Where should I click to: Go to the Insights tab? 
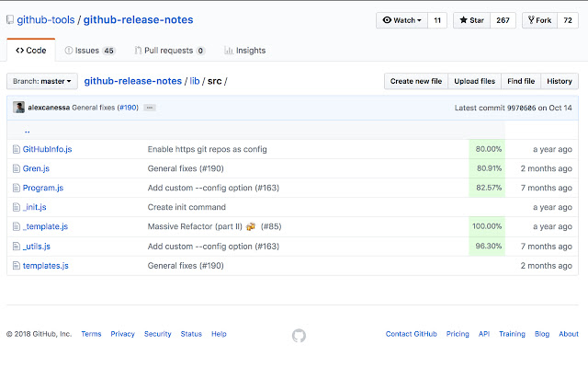tap(243, 51)
